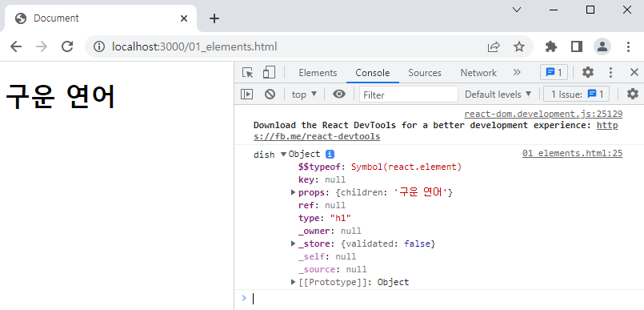Expand the [[Prototype]] entry
This screenshot has width=644, height=310.
(294, 282)
